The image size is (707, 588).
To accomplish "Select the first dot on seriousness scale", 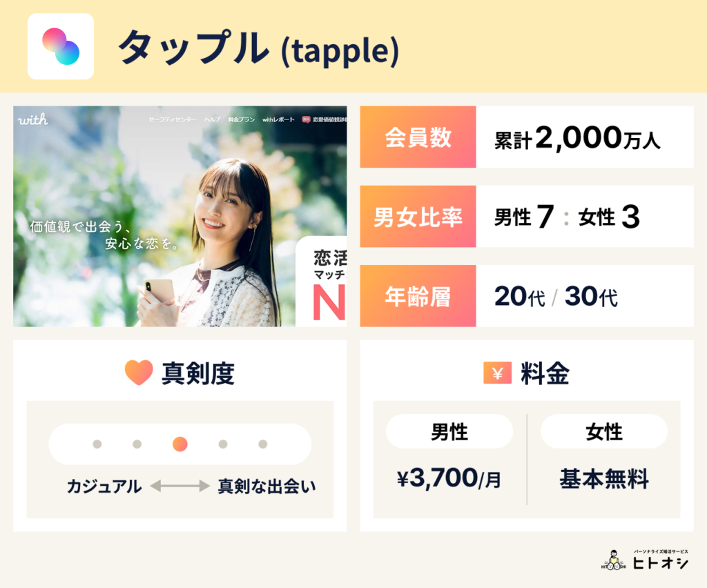I will click(97, 444).
